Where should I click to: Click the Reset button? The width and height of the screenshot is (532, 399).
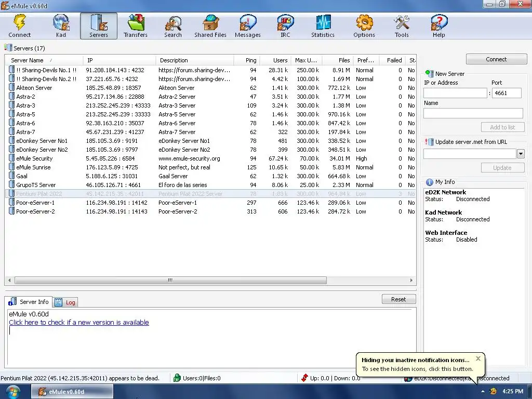click(398, 299)
